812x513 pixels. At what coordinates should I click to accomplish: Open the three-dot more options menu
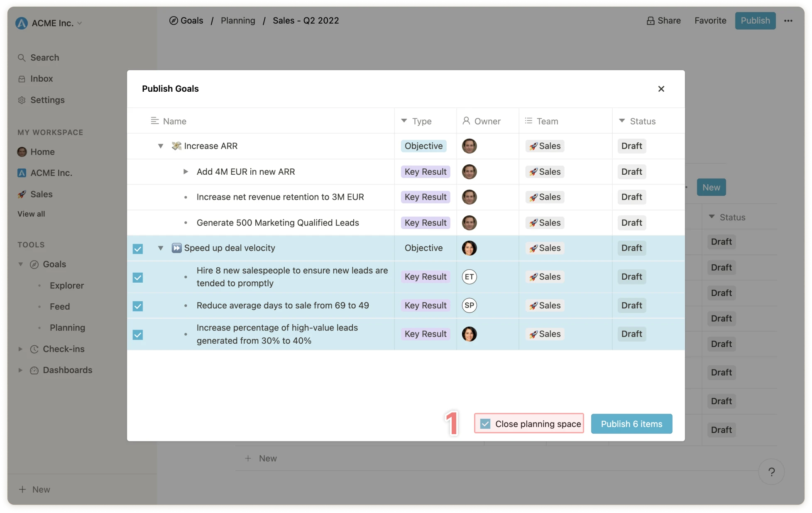(788, 21)
